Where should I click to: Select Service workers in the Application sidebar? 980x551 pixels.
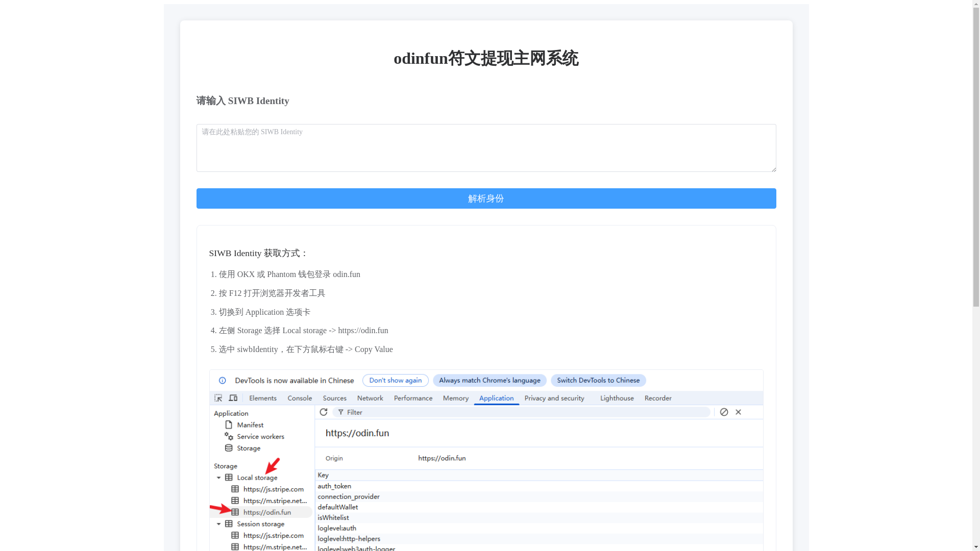pos(260,437)
